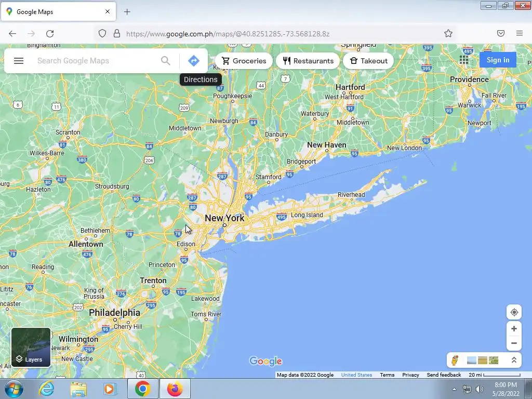The width and height of the screenshot is (532, 399).
Task: Filter map by Takeout
Action: click(368, 61)
